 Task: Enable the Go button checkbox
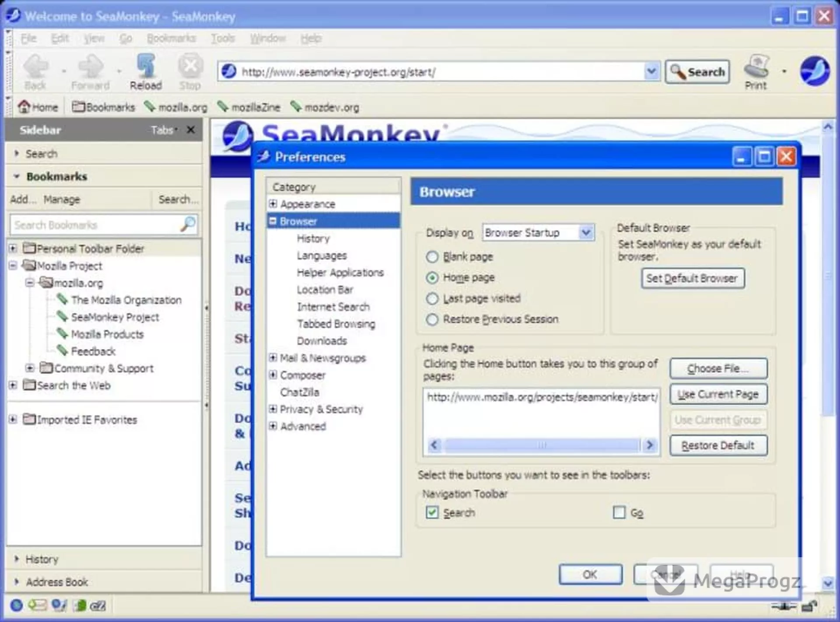pos(619,512)
